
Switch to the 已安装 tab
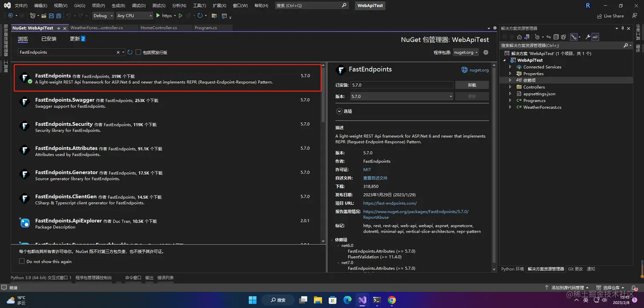[49, 39]
